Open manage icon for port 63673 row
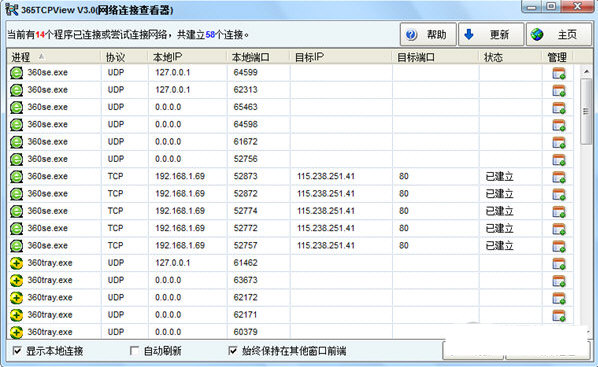Viewport: 598px width, 367px height. click(x=559, y=280)
